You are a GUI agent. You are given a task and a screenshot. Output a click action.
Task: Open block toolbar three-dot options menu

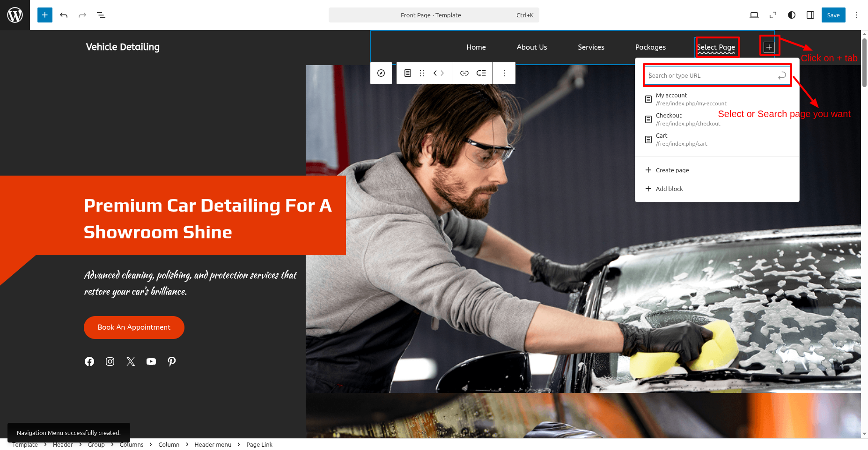(x=504, y=73)
